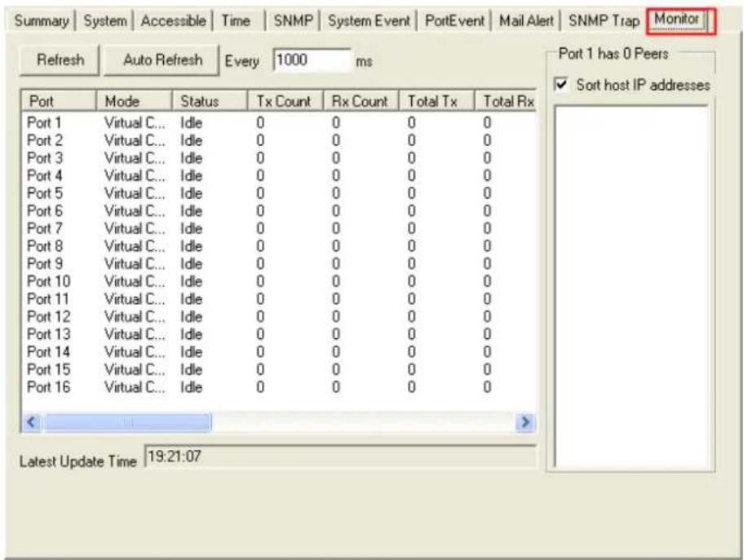744x560 pixels.
Task: Select the Port 16 row
Action: (x=279, y=387)
